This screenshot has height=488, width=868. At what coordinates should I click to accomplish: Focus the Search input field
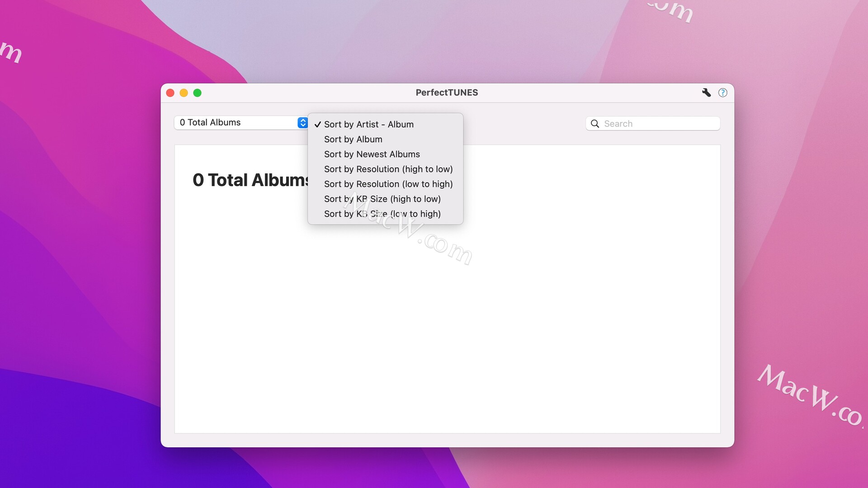(653, 124)
